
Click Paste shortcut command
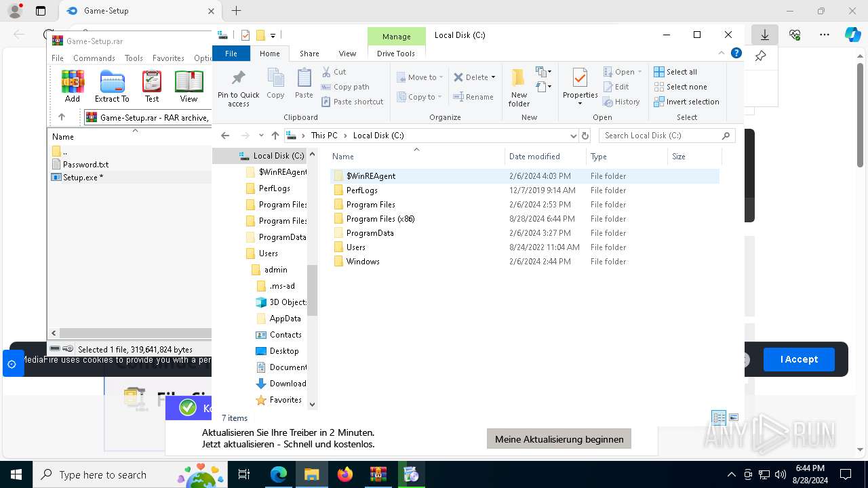[353, 102]
